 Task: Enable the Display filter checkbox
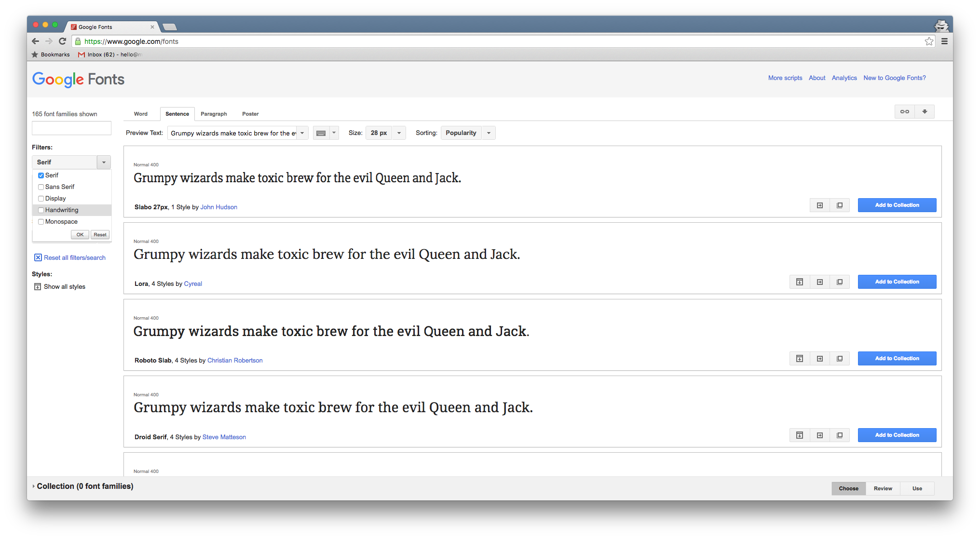41,199
